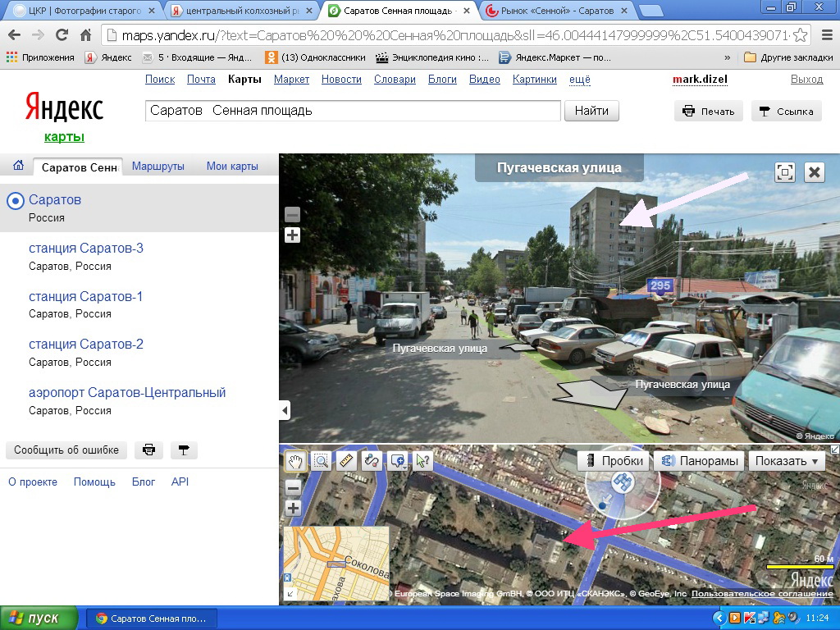Bookmark this page with the star icon

tap(800, 35)
